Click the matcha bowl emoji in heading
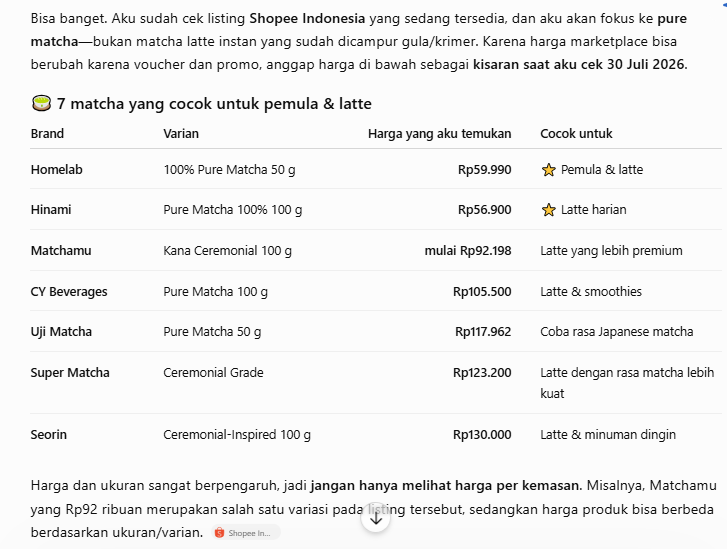The height and width of the screenshot is (549, 727). tap(41, 103)
